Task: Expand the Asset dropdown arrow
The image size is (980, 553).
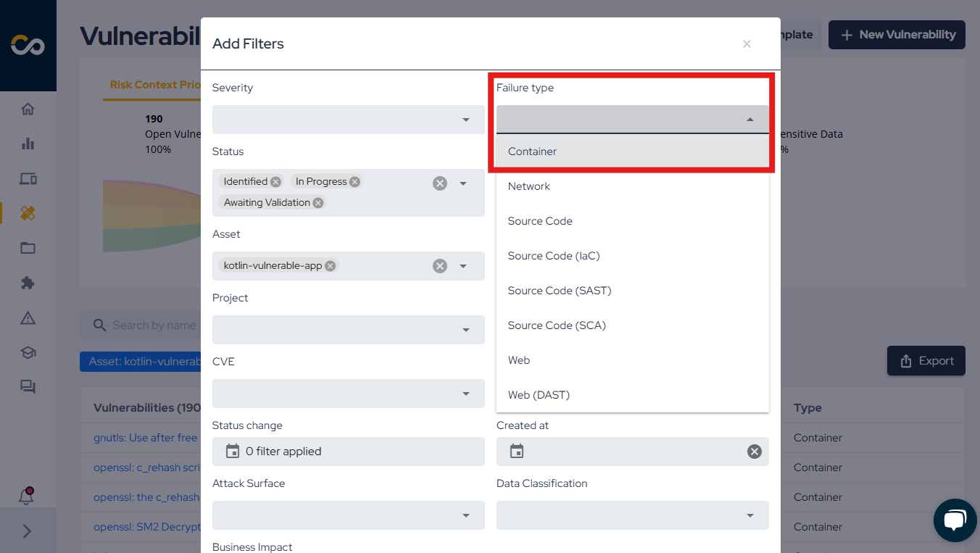Action: click(x=463, y=266)
